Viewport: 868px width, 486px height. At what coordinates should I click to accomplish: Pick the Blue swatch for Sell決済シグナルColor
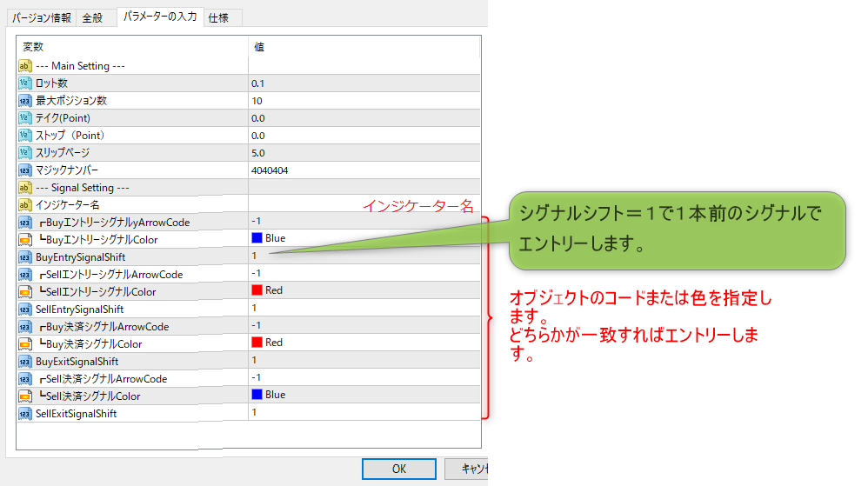pyautogui.click(x=257, y=394)
